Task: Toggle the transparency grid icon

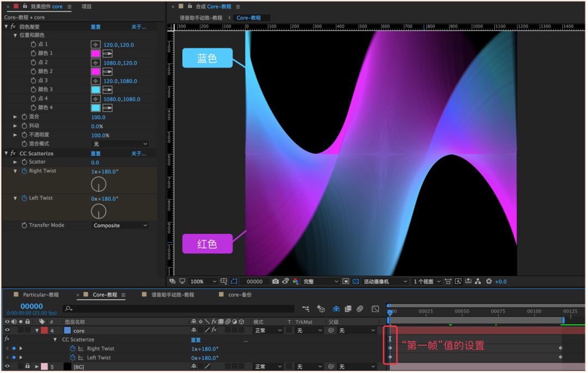Action: 356,282
